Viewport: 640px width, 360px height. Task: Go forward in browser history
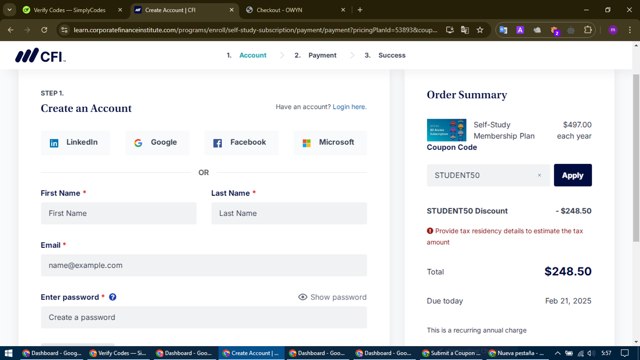pos(27,30)
